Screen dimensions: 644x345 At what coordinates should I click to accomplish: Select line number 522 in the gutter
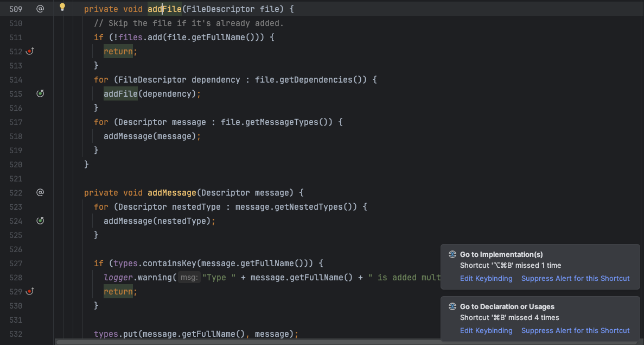[x=16, y=192]
